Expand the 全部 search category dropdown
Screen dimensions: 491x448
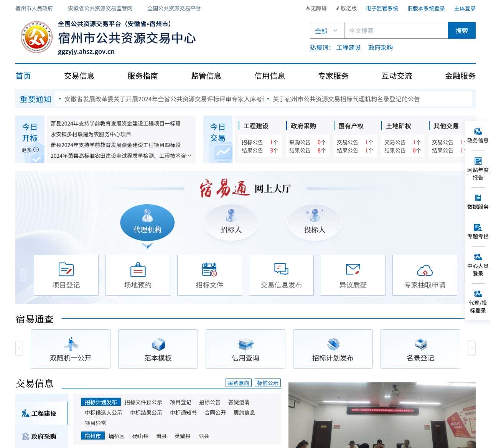point(327,31)
